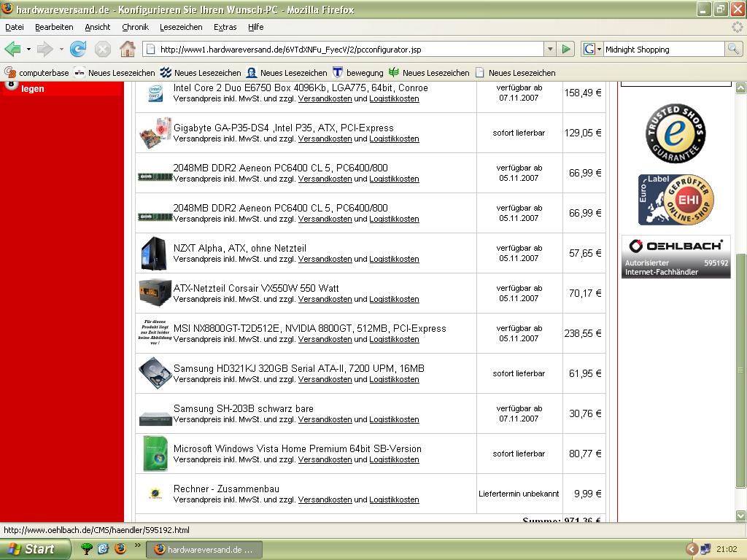Click the search magnifier button
The image size is (747, 560).
[x=733, y=49]
